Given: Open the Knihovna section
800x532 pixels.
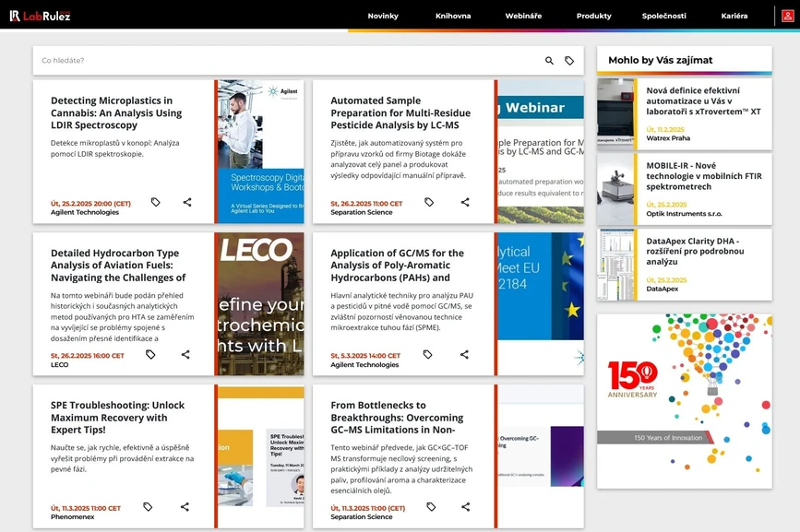Looking at the screenshot, I should click(x=453, y=16).
